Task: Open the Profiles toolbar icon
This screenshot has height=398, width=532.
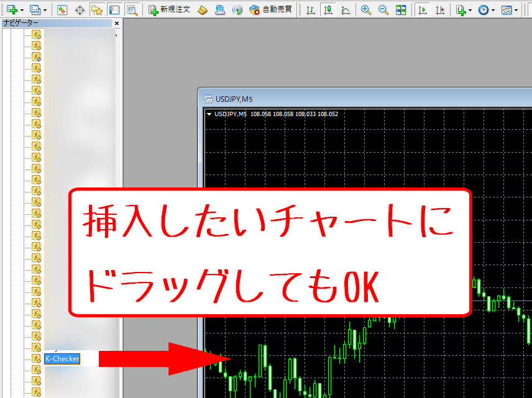Action: (35, 10)
